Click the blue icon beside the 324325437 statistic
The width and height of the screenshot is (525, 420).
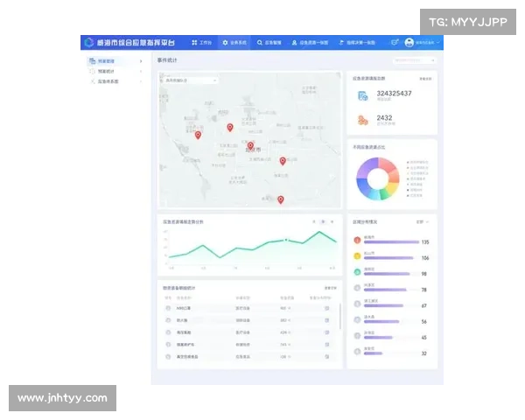(x=362, y=95)
